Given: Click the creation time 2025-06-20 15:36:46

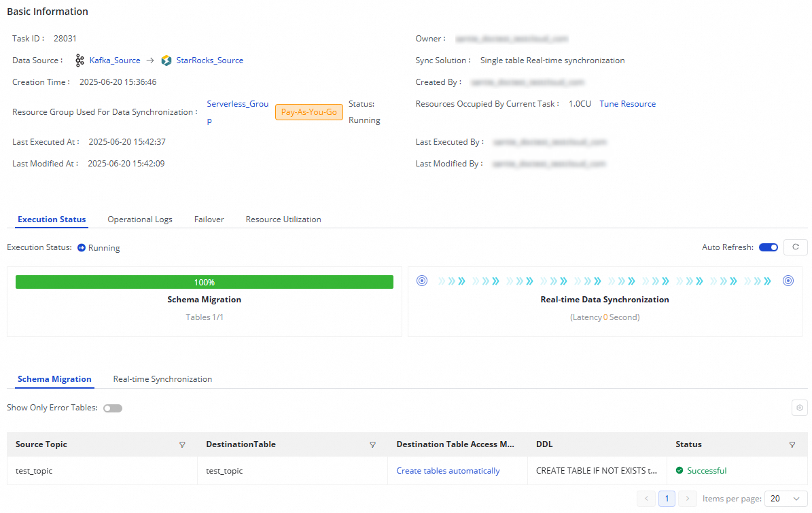Looking at the screenshot, I should click(118, 82).
